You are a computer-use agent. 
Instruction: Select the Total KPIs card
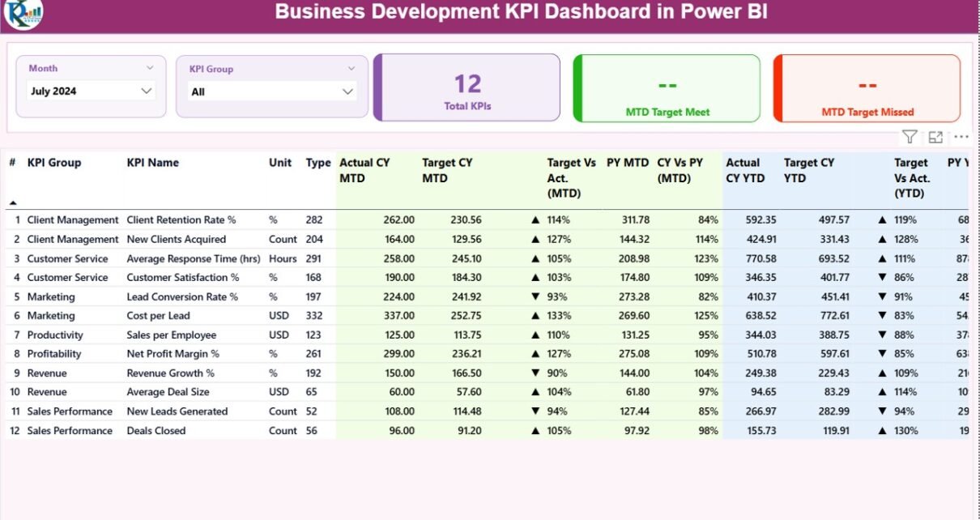click(x=467, y=87)
